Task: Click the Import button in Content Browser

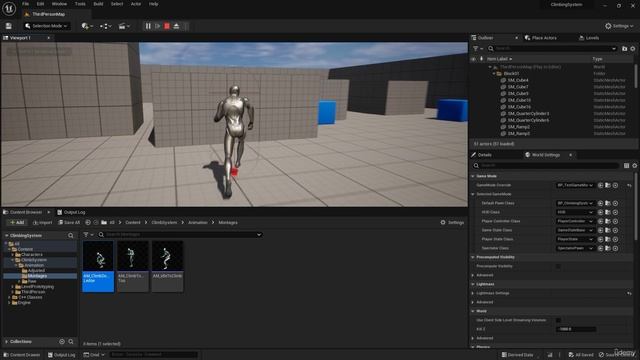Action: click(42, 222)
